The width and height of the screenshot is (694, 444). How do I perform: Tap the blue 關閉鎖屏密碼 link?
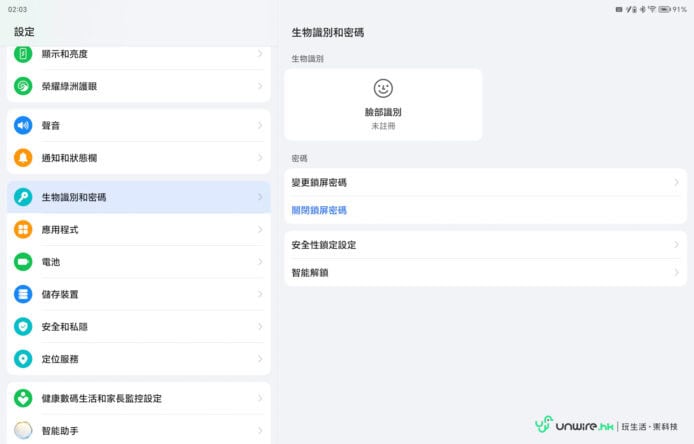point(319,211)
